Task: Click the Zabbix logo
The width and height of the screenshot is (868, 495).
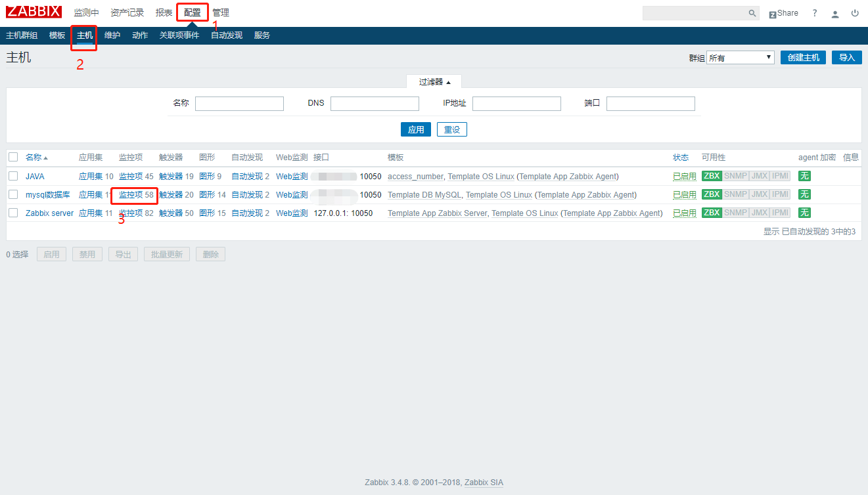Action: [34, 12]
